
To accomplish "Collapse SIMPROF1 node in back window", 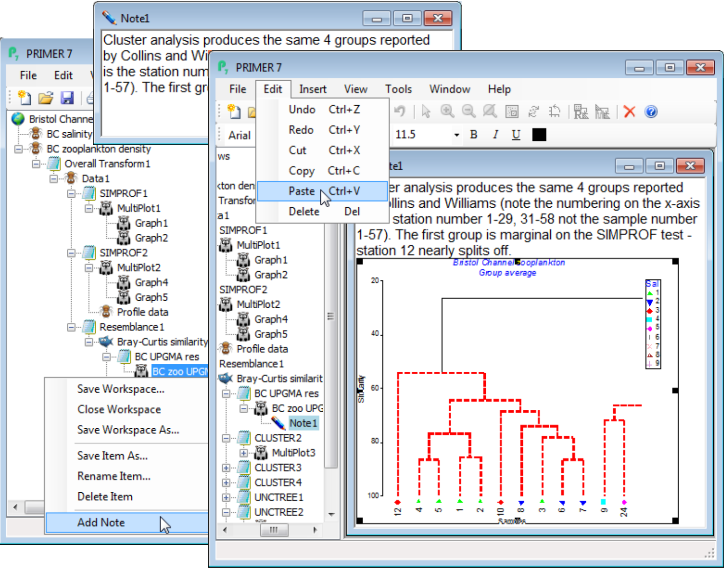I will point(71,193).
